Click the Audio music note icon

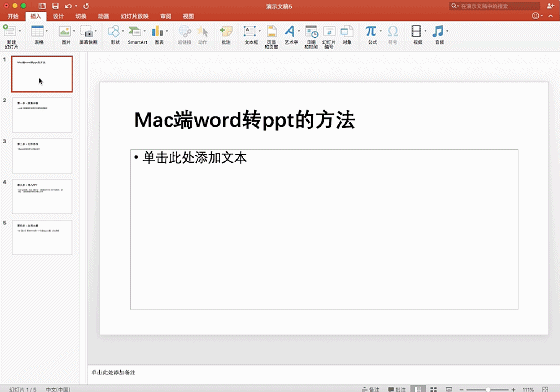tap(438, 31)
